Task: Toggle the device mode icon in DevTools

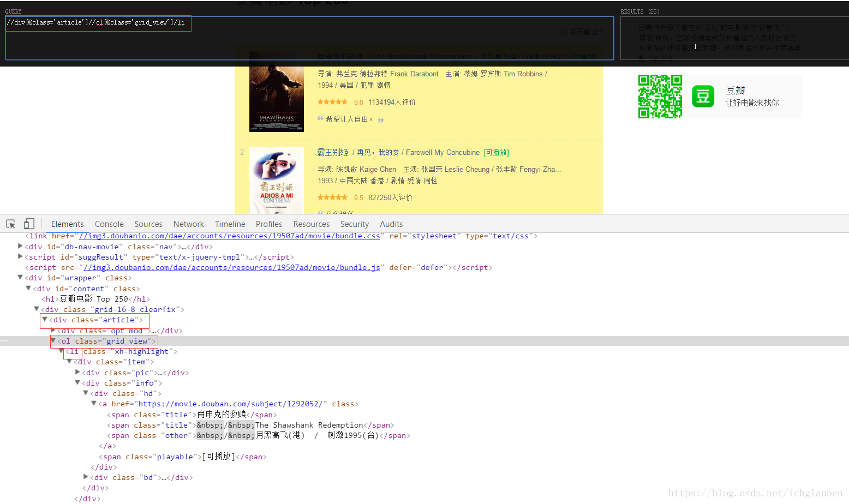Action: pos(29,224)
